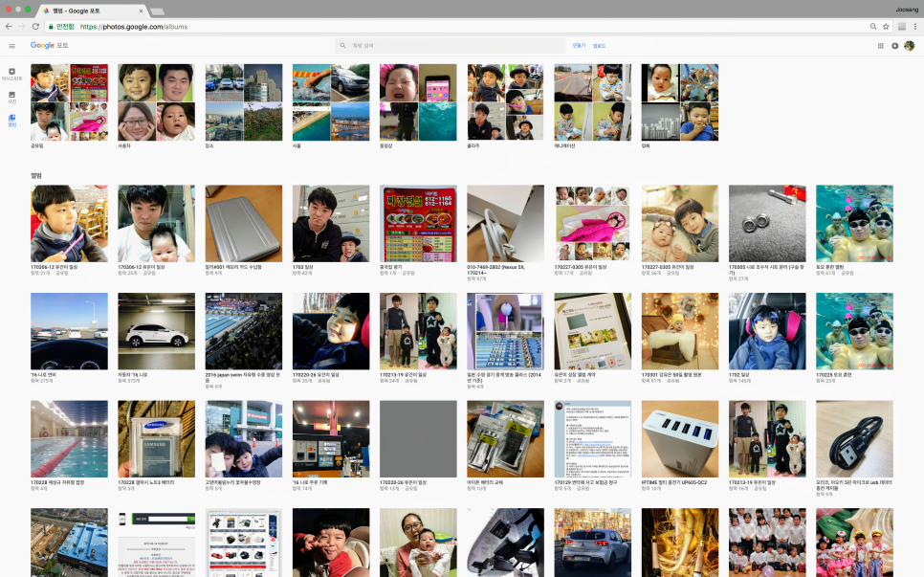Open Chrome's three-dot menu
The width and height of the screenshot is (924, 577).
coord(915,27)
